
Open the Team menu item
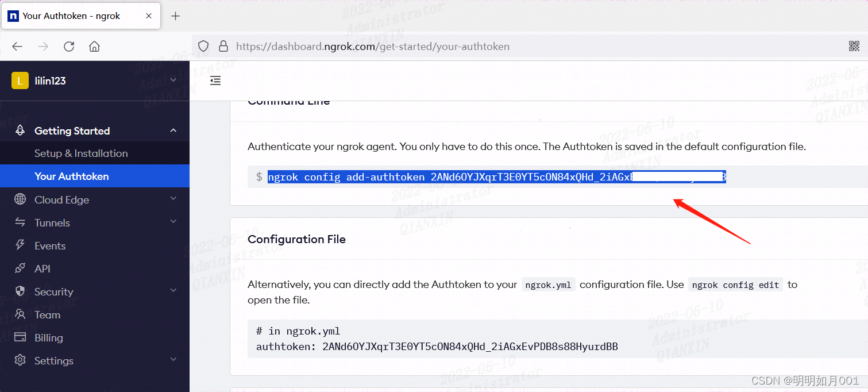(x=47, y=315)
